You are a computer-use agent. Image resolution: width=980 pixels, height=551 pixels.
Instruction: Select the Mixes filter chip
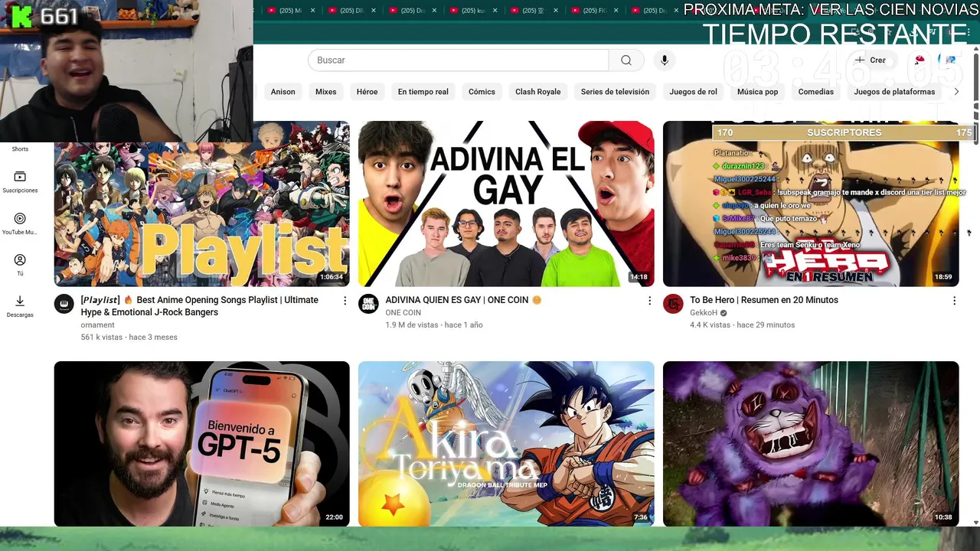pos(326,92)
